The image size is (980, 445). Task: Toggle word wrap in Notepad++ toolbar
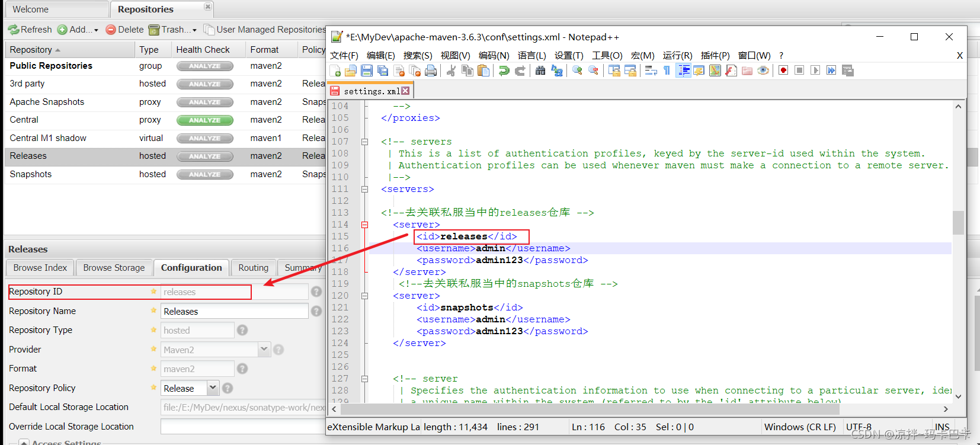[651, 71]
